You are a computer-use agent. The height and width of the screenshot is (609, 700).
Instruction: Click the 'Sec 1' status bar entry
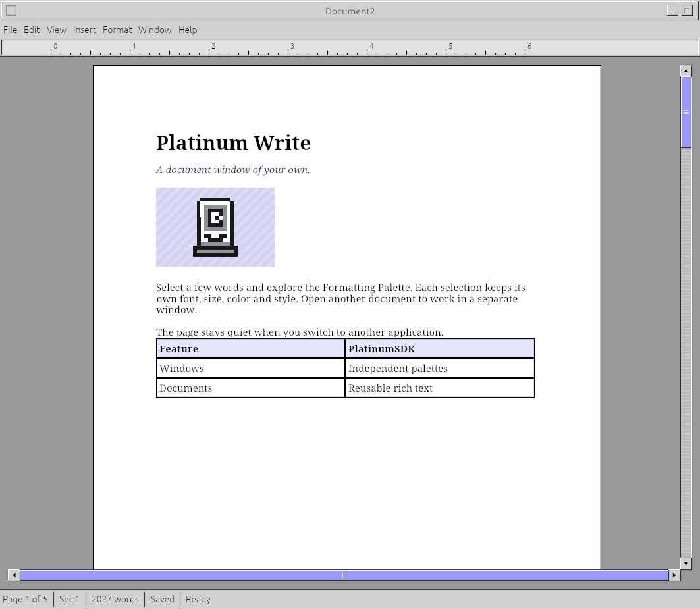click(69, 599)
